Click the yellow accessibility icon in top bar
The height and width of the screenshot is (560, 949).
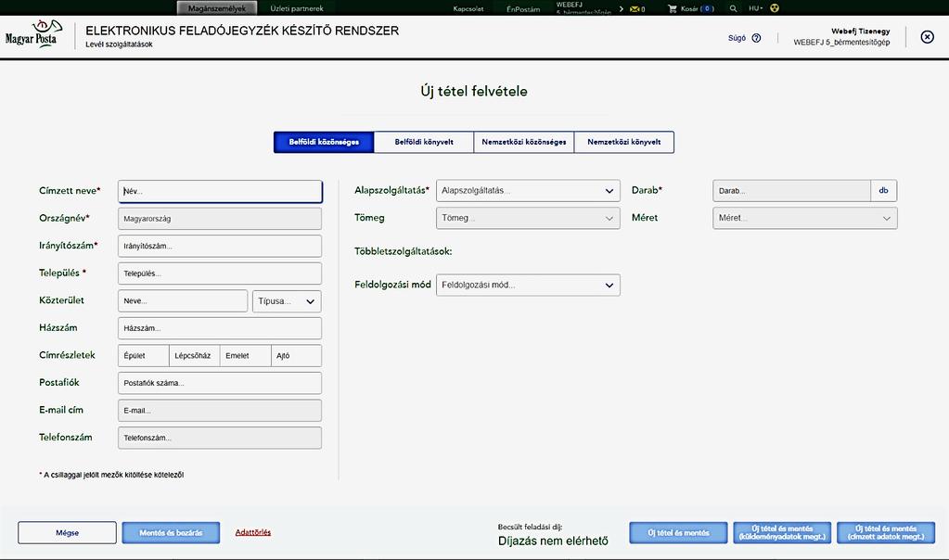774,8
